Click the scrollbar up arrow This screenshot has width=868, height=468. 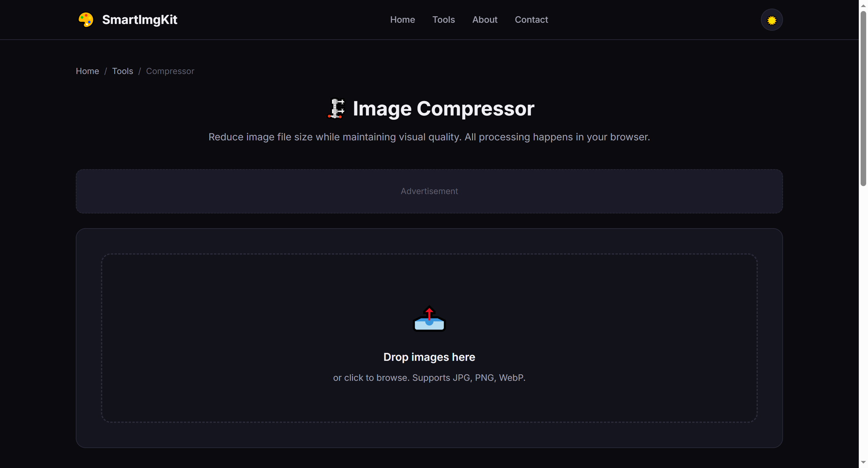863,6
